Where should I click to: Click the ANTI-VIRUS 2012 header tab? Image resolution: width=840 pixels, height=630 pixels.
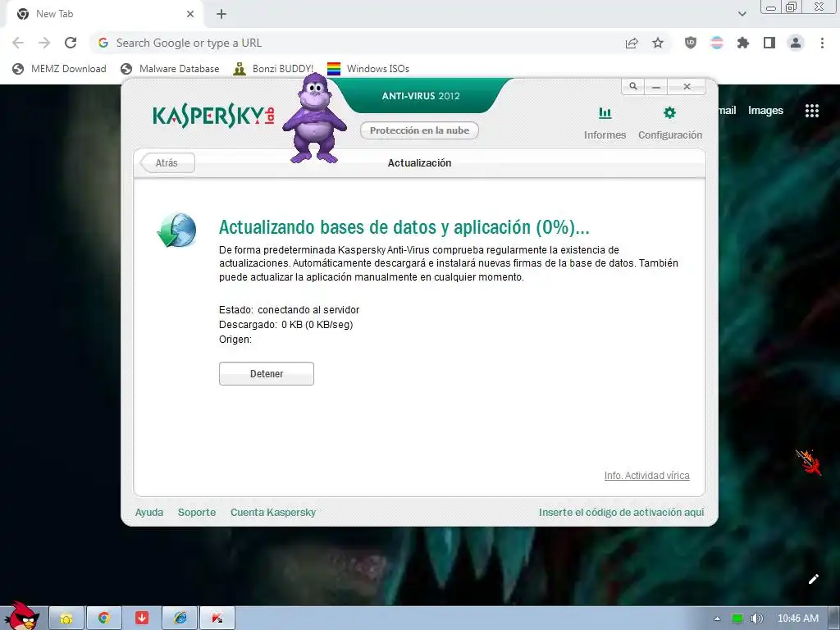[421, 96]
